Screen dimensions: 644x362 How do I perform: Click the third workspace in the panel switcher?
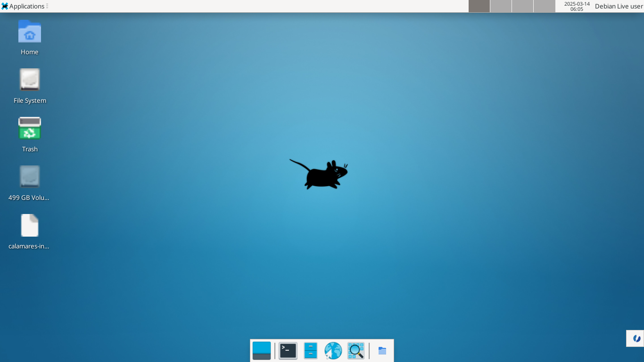522,6
